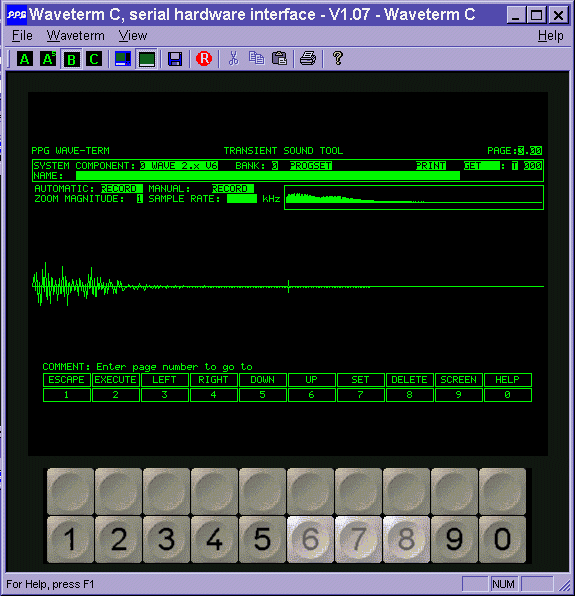Open the View menu
575x596 pixels.
coord(133,36)
